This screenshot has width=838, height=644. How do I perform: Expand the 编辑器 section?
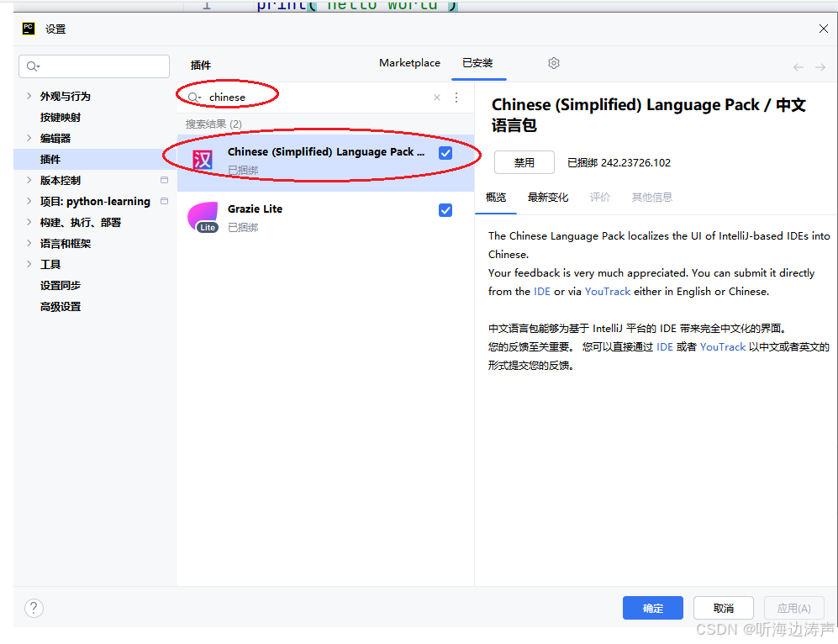29,138
